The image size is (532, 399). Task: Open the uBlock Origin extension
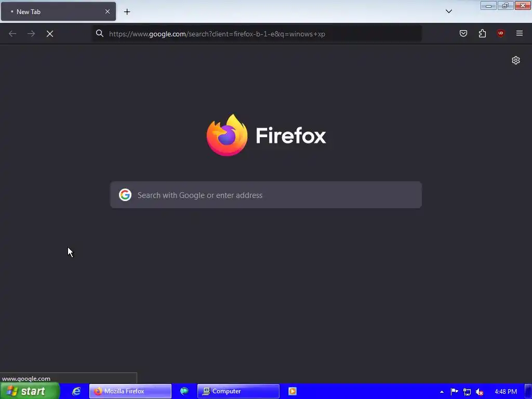(x=500, y=33)
